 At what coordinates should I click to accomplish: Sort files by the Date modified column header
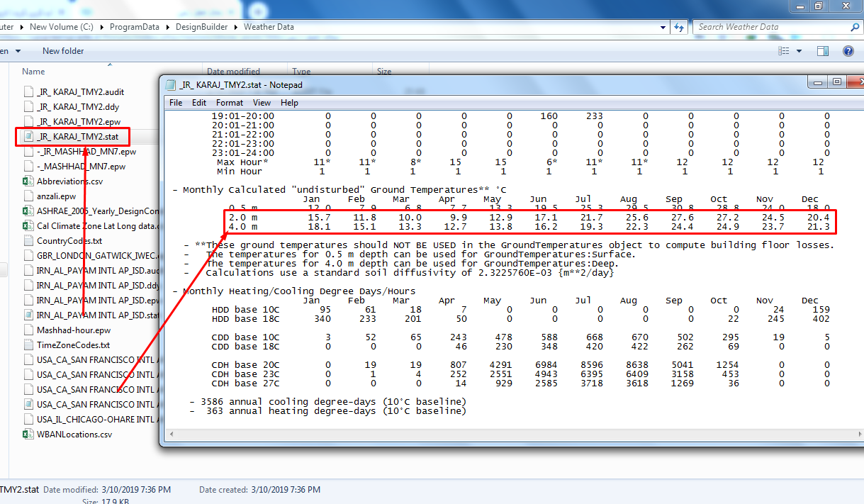tap(233, 72)
